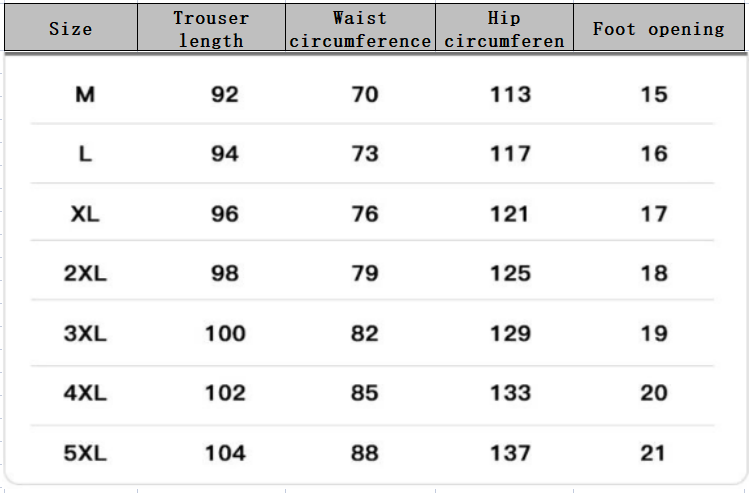749x493 pixels.
Task: Click trouser length value 100 for 3XL
Action: click(x=225, y=333)
